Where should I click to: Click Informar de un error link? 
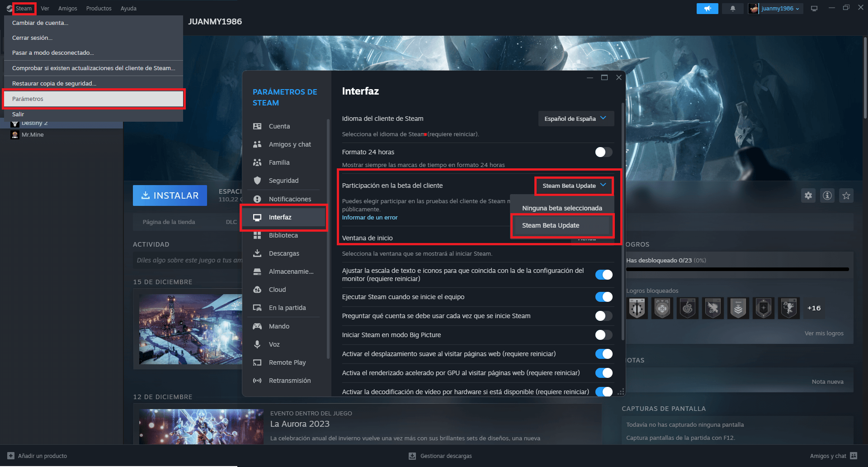[x=370, y=217]
